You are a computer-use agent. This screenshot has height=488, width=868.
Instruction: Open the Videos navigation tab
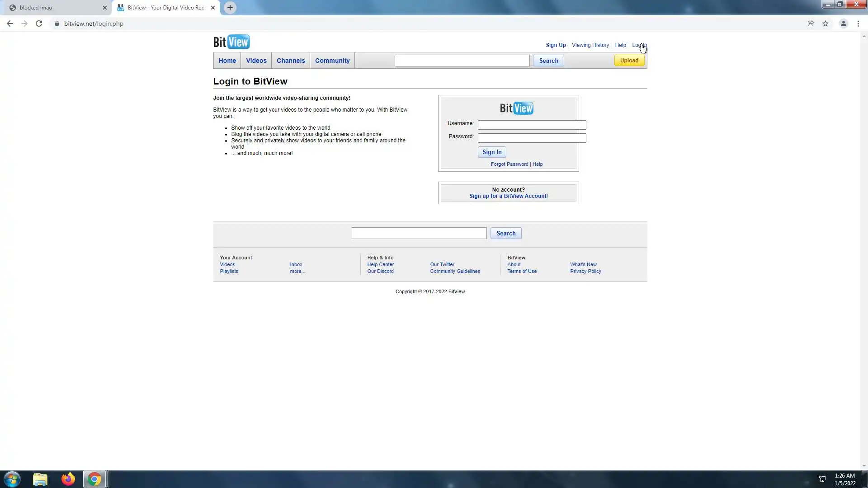(x=256, y=61)
